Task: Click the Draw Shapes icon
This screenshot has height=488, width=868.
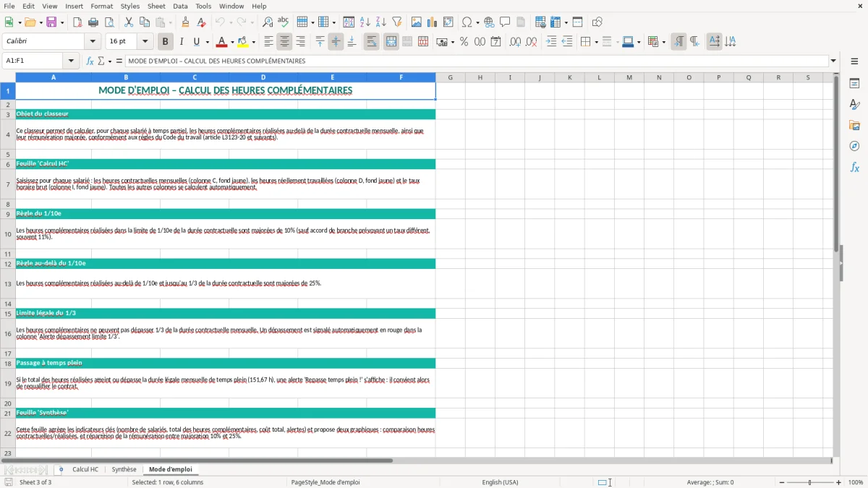Action: coord(597,22)
